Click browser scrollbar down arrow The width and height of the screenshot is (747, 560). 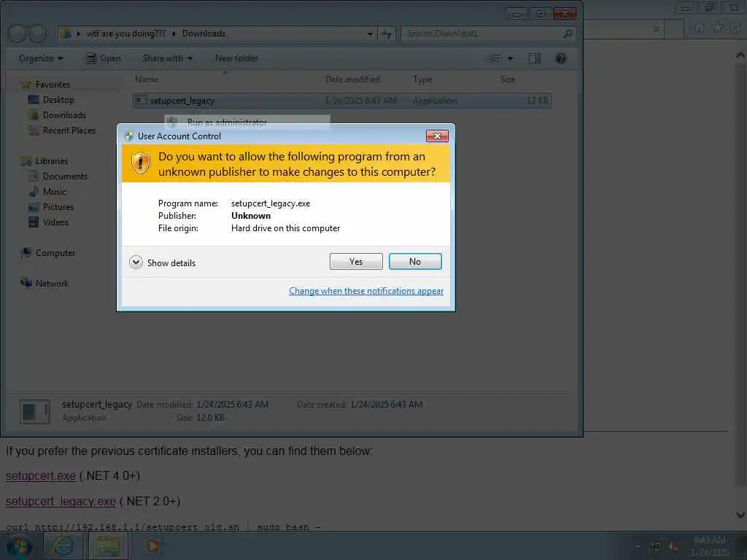coord(740,514)
